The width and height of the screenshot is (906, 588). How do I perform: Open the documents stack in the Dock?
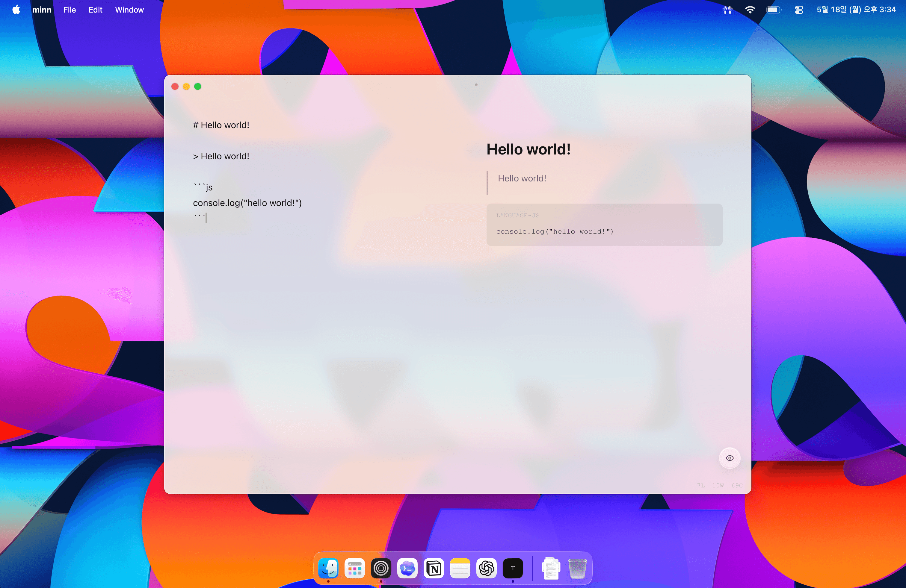551,568
